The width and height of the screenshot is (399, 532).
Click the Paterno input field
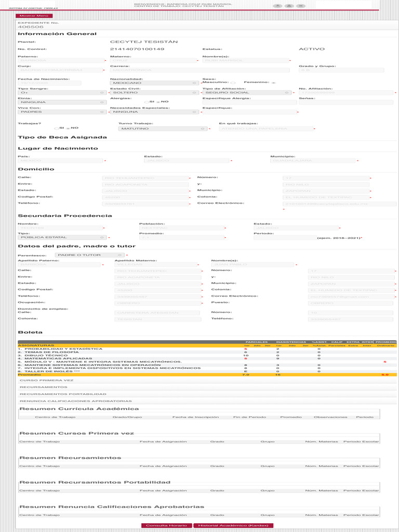pos(61,60)
